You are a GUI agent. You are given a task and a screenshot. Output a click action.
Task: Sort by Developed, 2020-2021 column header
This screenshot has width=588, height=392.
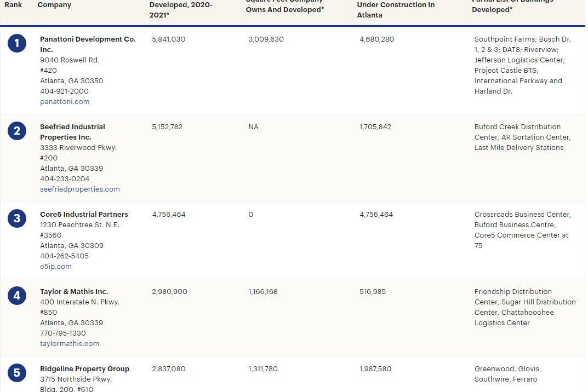tap(181, 10)
